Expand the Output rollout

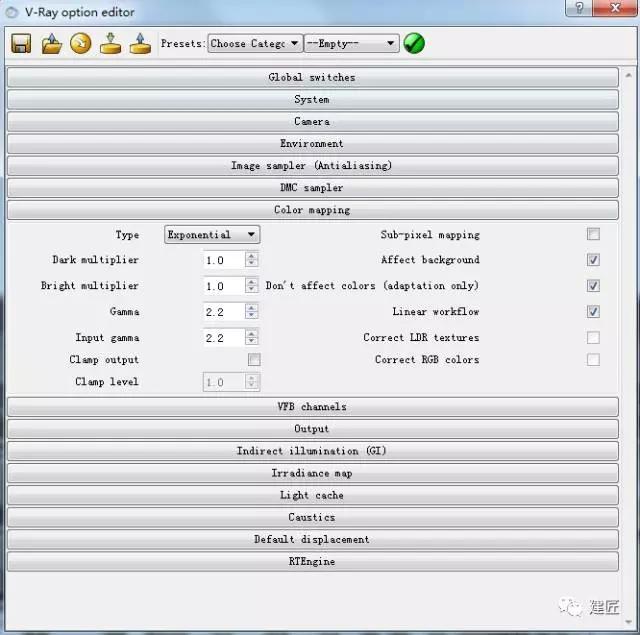pos(313,429)
